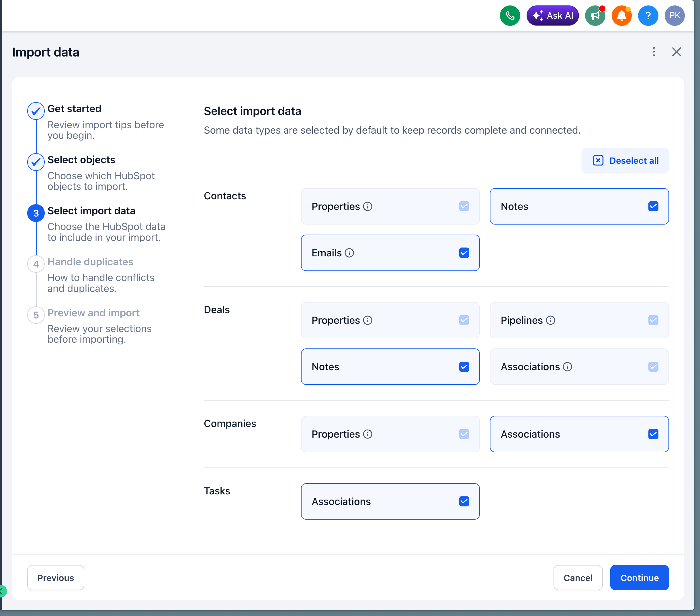
Task: Open the notifications bell
Action: tap(621, 15)
